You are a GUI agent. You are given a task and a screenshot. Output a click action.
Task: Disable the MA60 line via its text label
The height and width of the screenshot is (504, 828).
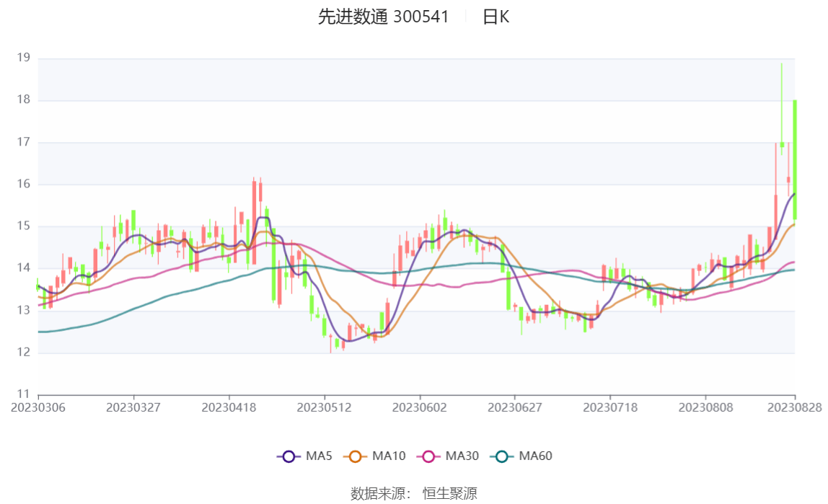tap(536, 456)
